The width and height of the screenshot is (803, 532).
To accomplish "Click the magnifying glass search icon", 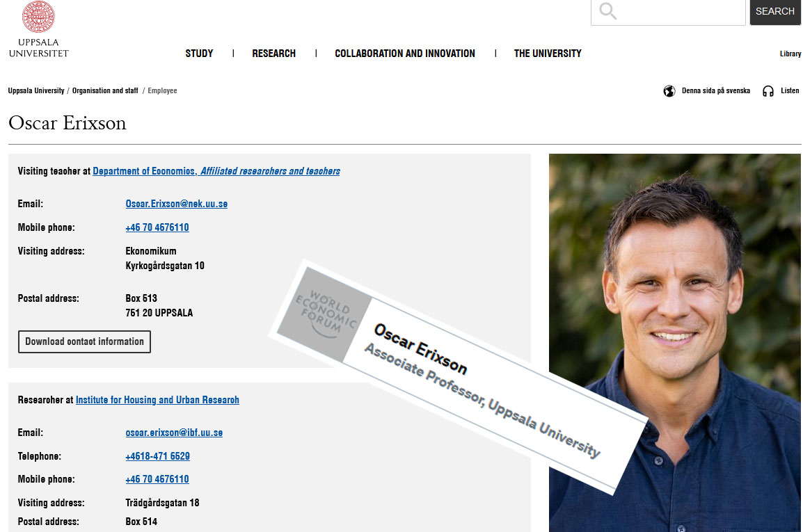I will [x=607, y=10].
